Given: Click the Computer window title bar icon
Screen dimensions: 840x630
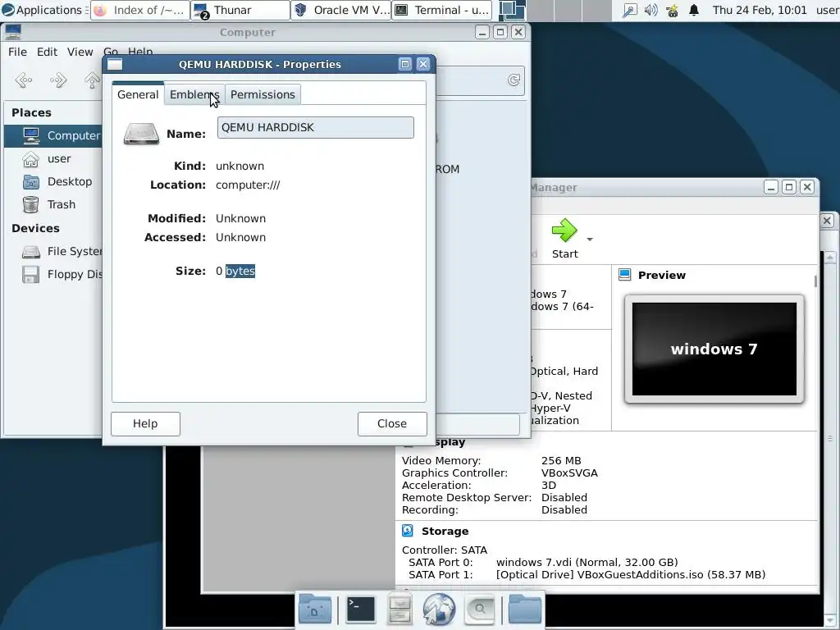Looking at the screenshot, I should click(x=13, y=32).
